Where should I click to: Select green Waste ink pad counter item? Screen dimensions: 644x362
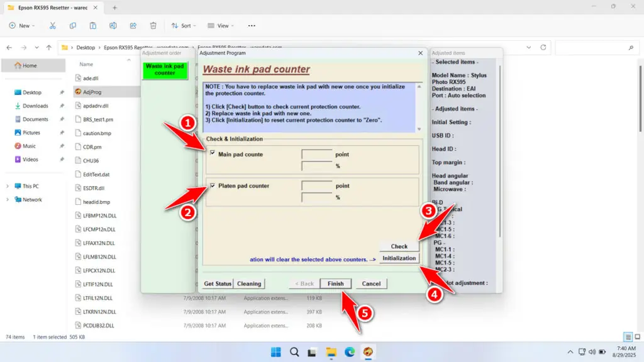pos(165,69)
